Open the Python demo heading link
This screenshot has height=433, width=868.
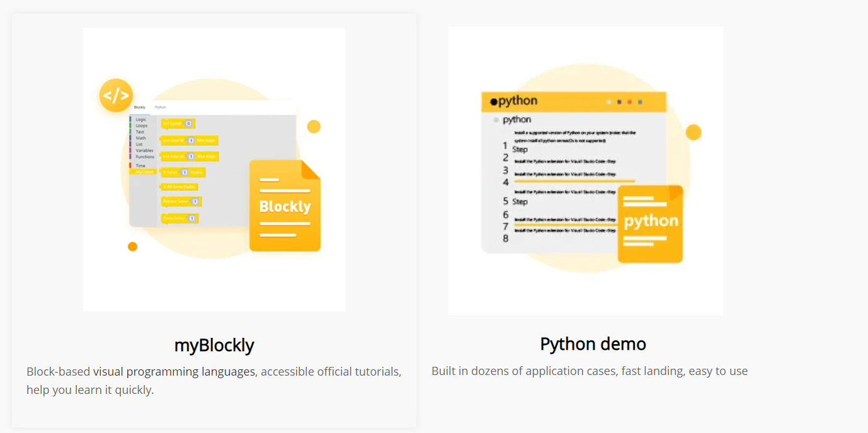click(x=593, y=344)
